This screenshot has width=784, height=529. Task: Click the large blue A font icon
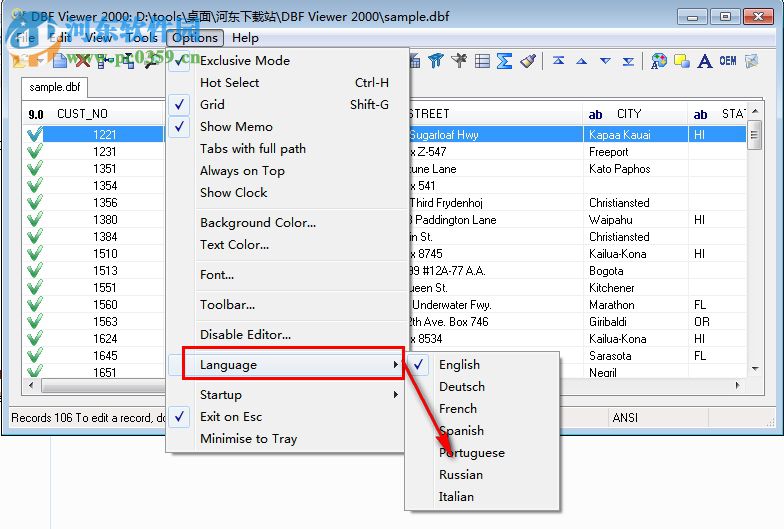point(704,61)
